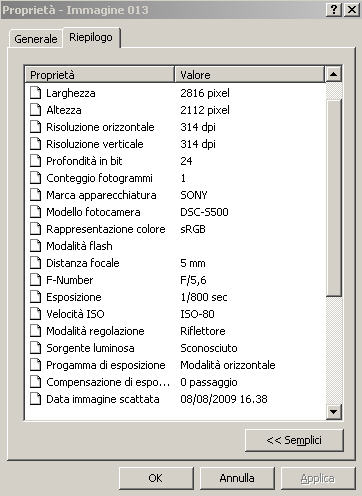Click the page icon beside Altezza
Image resolution: width=362 pixels, height=496 pixels.
[x=35, y=110]
